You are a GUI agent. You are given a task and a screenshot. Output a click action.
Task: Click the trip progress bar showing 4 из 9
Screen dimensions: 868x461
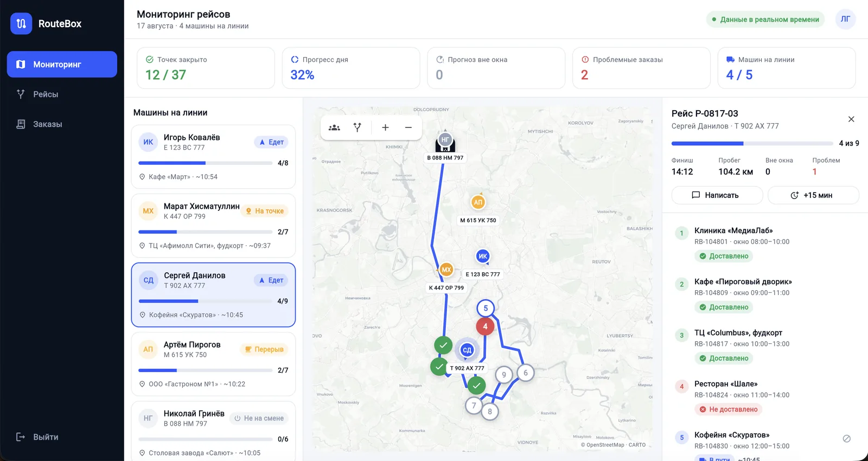pos(752,144)
